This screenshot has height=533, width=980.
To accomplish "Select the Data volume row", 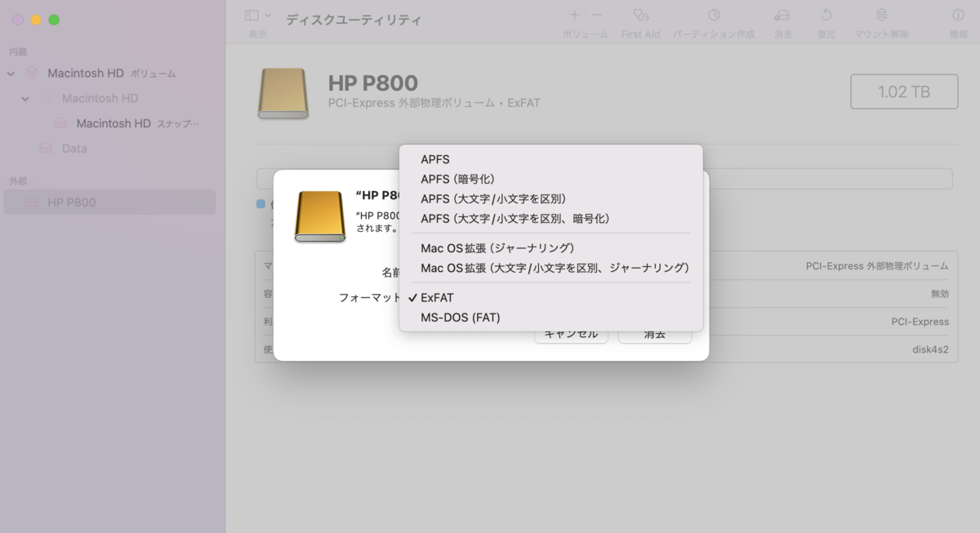I will point(109,149).
